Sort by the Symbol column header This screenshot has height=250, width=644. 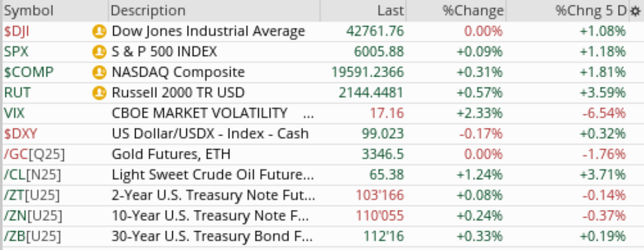(29, 11)
